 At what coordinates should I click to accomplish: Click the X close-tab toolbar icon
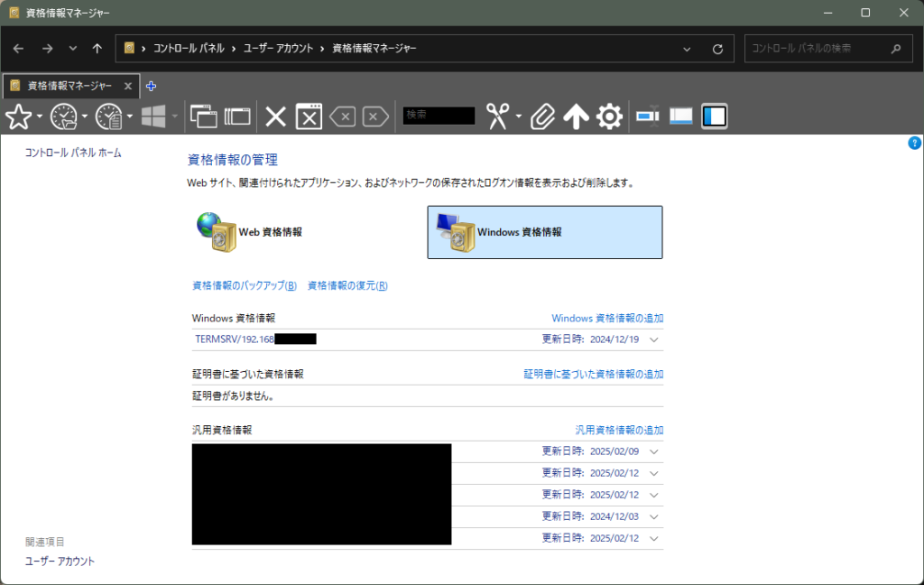pyautogui.click(x=275, y=116)
